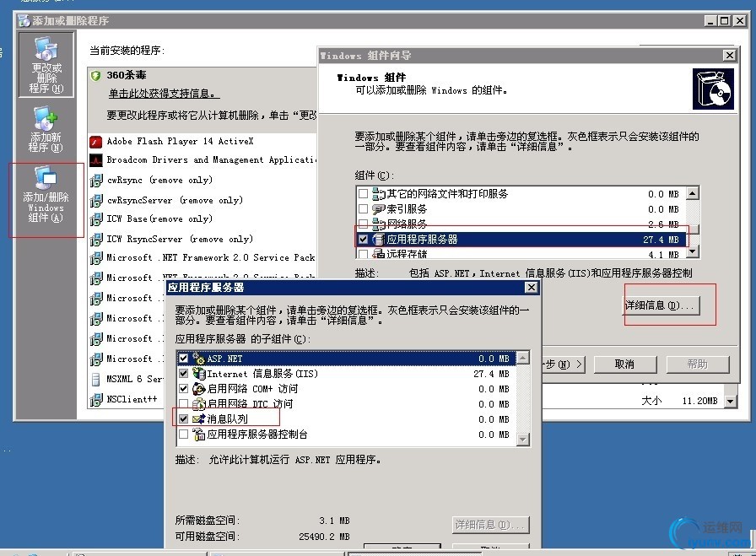Viewport: 756px width, 556px height.
Task: Uncheck Internet 信息服务 (IIS) checkbox
Action: (183, 373)
